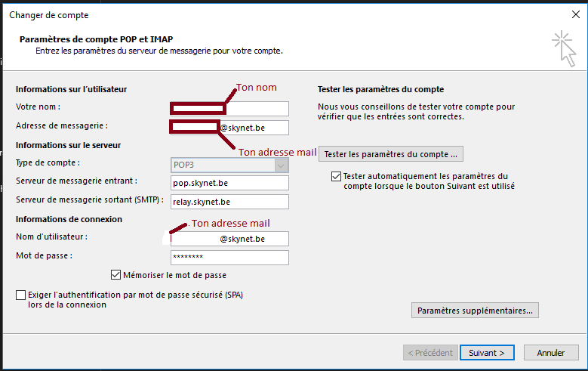Select the incoming server field pop.skynet.be
Image resolution: width=588 pixels, height=371 pixels.
[x=229, y=183]
